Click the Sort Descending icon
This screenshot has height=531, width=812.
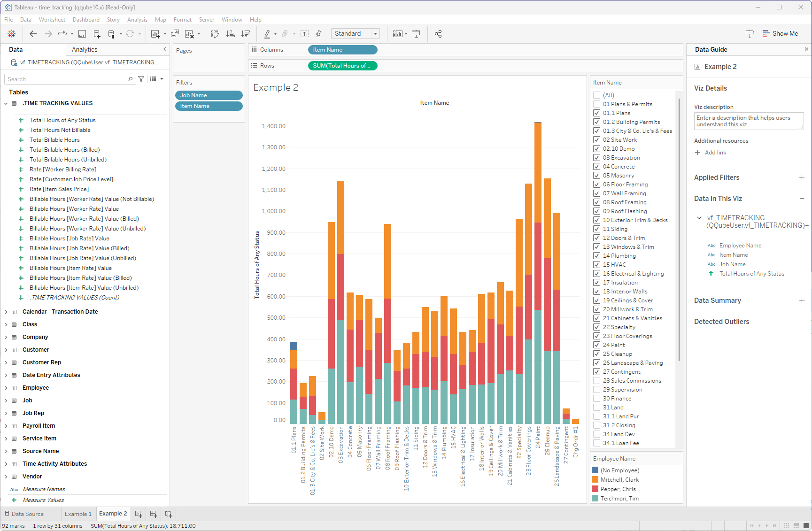coord(245,33)
